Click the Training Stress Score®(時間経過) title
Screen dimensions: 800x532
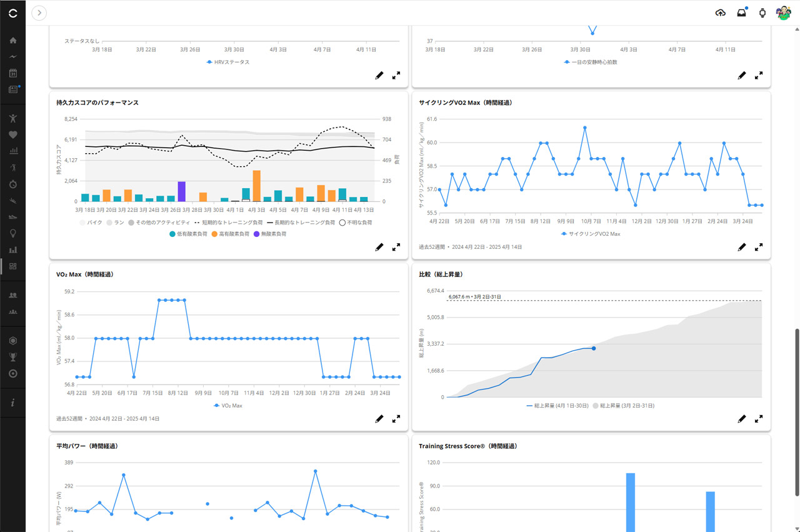467,446
